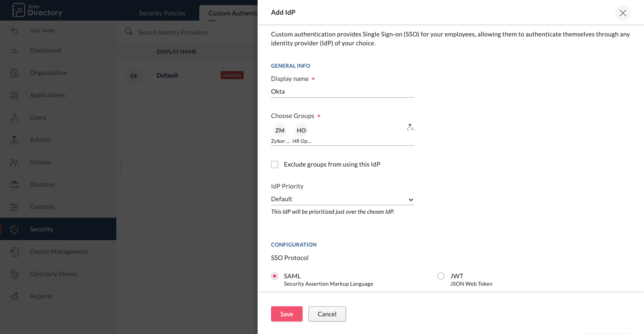
Task: Click the Dashboard gauge icon in sidebar
Action: tap(14, 51)
